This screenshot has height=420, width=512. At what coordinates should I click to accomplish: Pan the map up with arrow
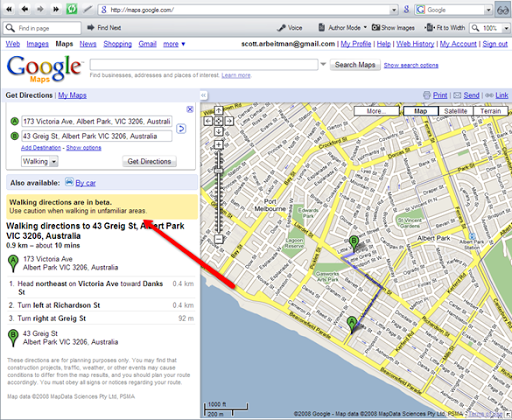pos(218,110)
